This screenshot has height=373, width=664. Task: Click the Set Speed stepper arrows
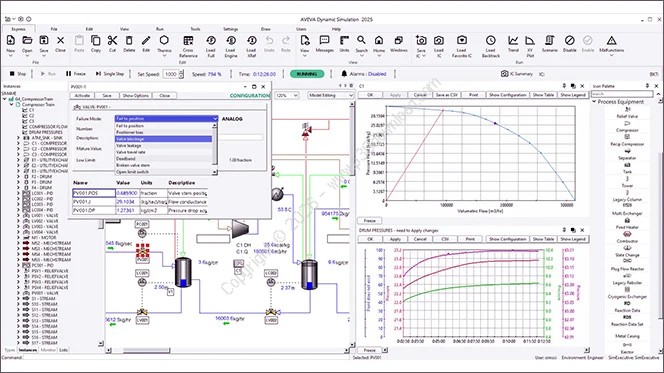coord(181,74)
